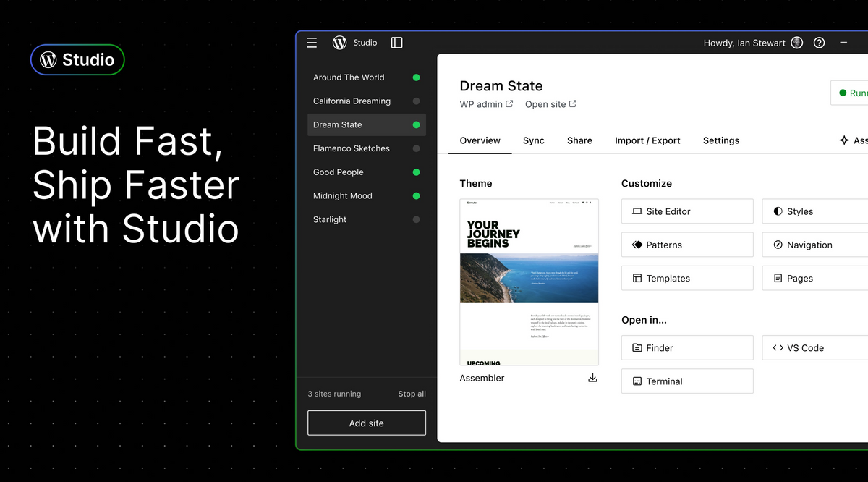Switch to the Overview tab
Image resolution: width=868 pixels, height=482 pixels.
(480, 140)
